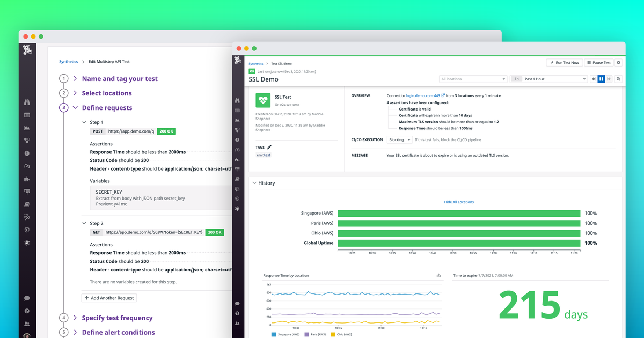Click the 215 days expiry value
The height and width of the screenshot is (338, 644).
click(543, 306)
